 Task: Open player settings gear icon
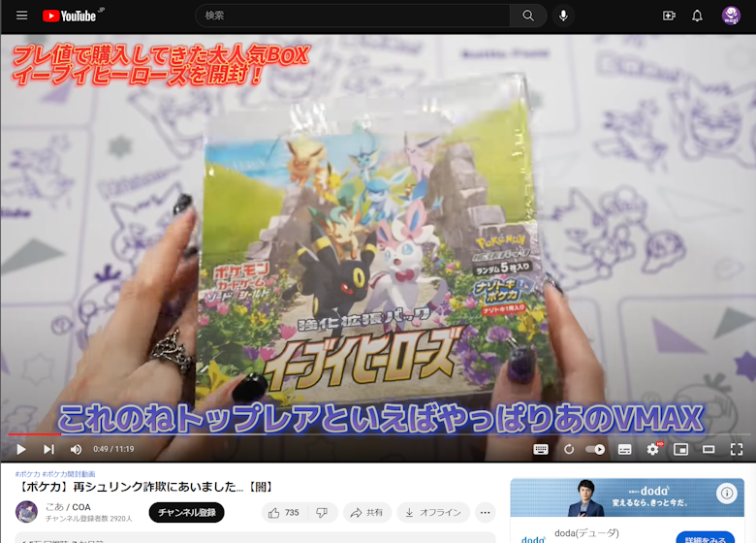coord(653,450)
